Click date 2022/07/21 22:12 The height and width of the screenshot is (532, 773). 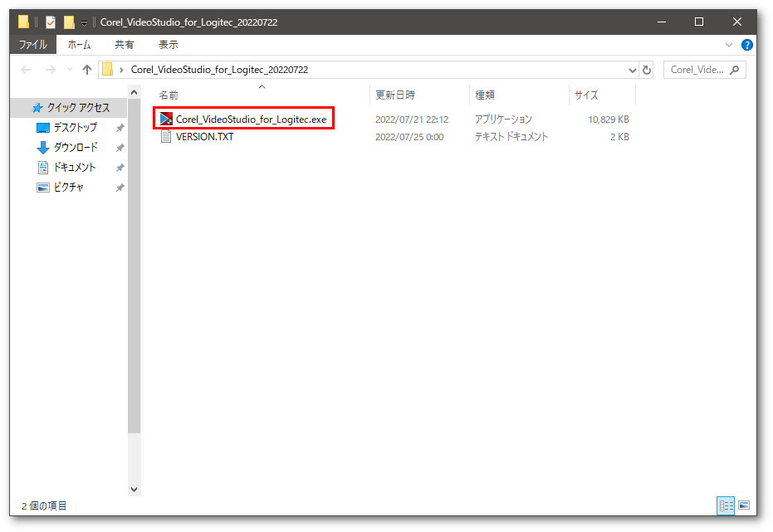[x=412, y=120]
